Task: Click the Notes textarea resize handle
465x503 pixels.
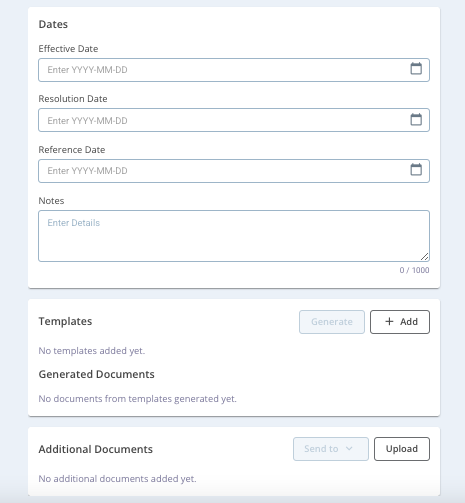Action: 424,256
